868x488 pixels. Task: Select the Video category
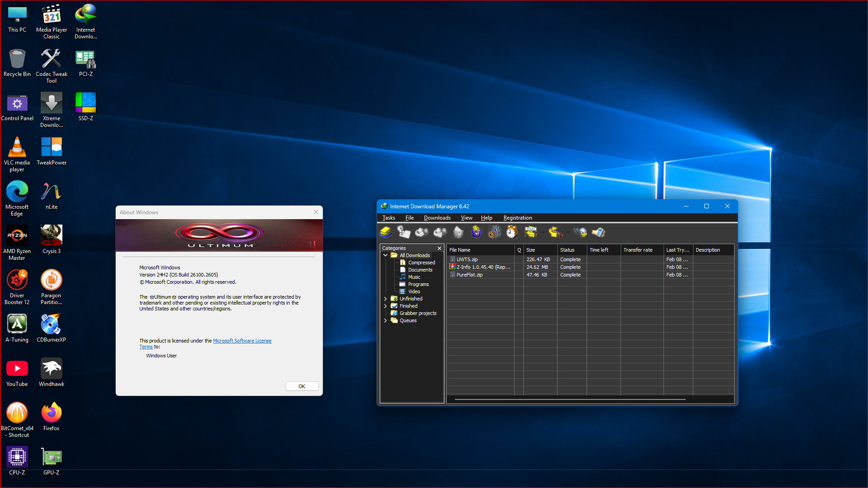tap(414, 291)
